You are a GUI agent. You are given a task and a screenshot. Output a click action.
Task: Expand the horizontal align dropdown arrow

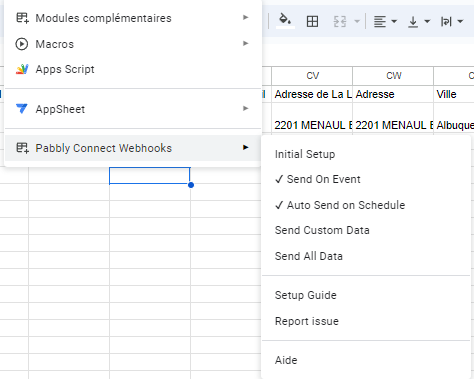pos(394,22)
